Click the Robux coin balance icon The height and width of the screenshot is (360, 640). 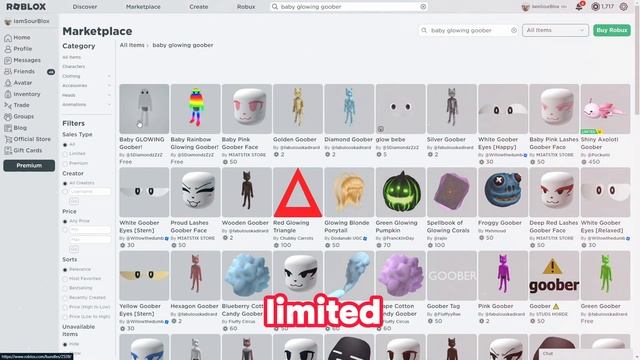(x=596, y=7)
